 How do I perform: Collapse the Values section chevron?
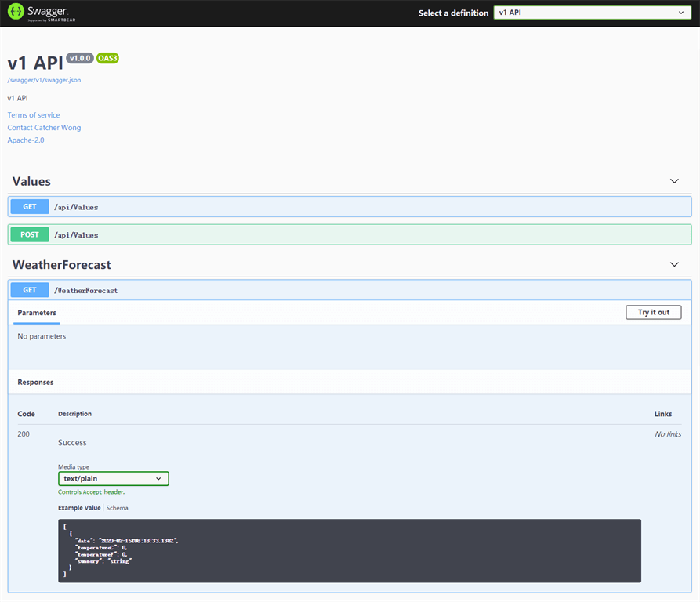tap(674, 181)
